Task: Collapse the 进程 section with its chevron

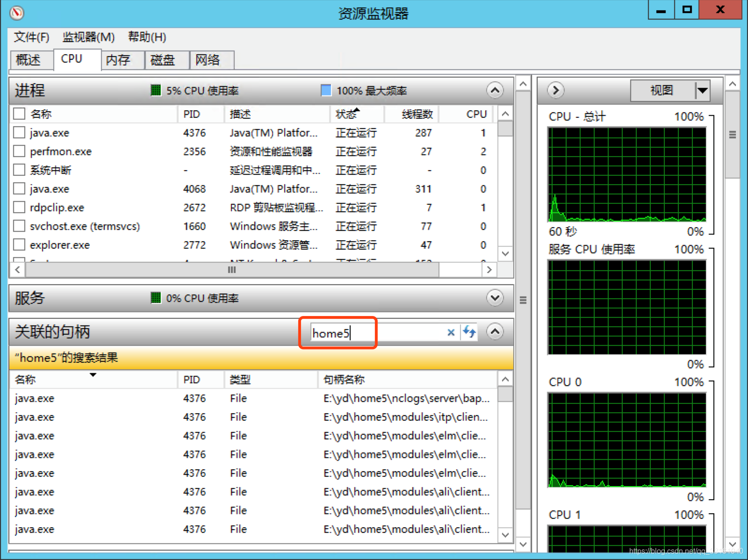Action: 495,90
